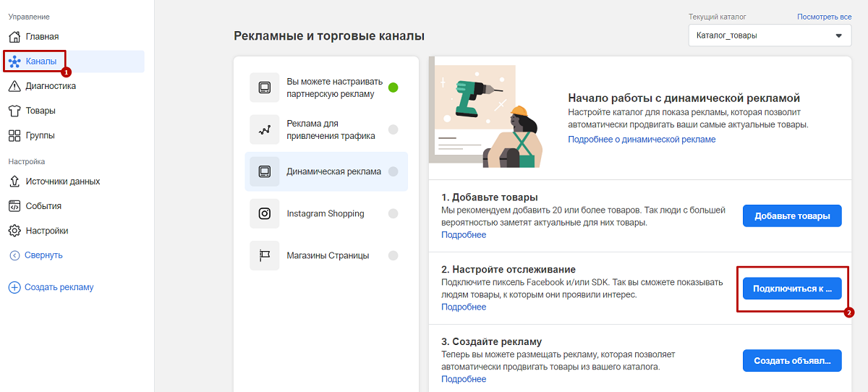Viewport: 868px width, 392px height.
Task: Open Диагностика warning triangle icon
Action: click(14, 86)
